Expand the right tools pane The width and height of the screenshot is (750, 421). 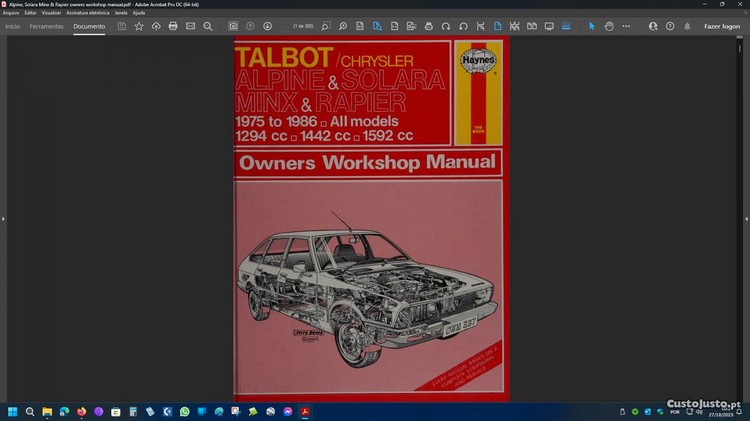(746, 218)
